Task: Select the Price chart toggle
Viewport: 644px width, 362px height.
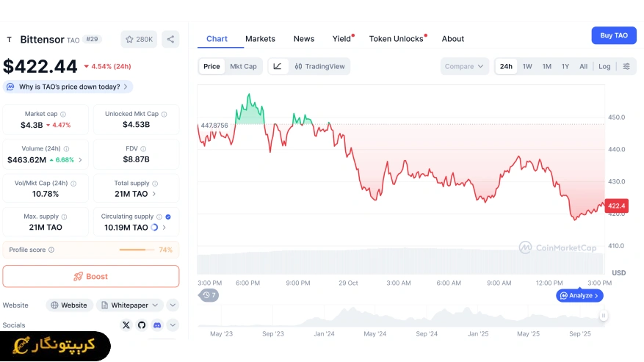Action: (211, 66)
